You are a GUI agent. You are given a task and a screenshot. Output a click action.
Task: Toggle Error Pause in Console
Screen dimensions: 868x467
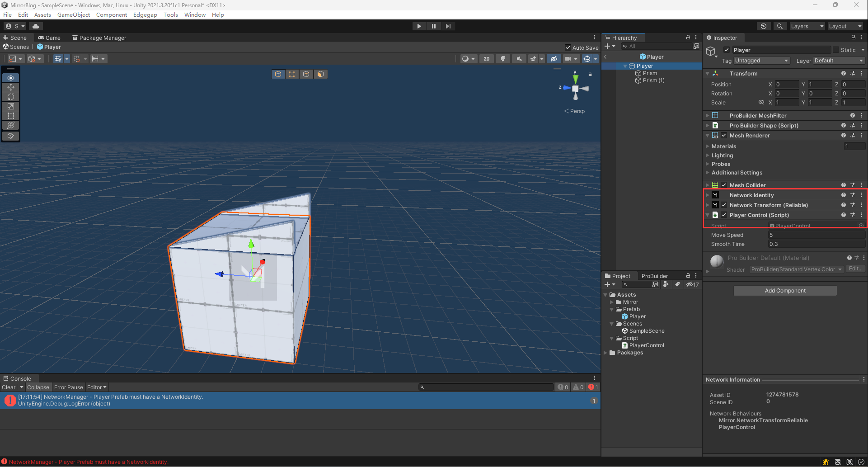(69, 387)
